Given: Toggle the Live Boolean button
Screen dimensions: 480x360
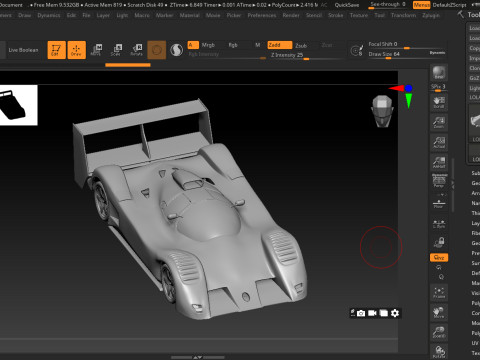Looking at the screenshot, I should click(x=23, y=50).
